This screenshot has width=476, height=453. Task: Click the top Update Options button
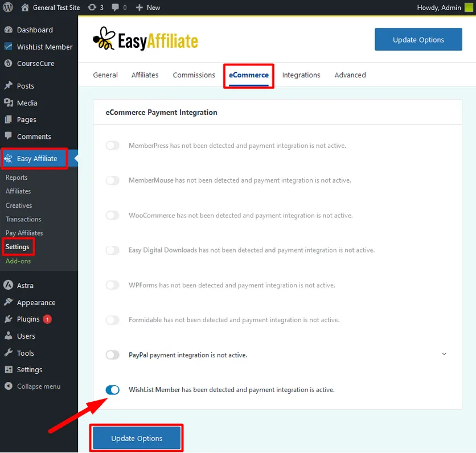point(418,39)
